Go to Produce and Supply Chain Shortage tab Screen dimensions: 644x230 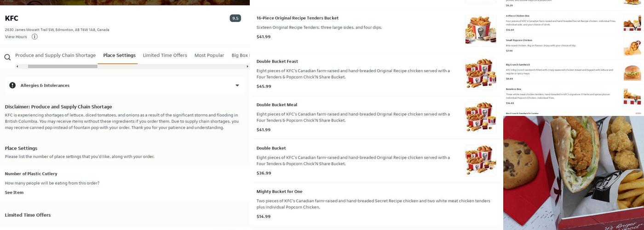point(55,55)
